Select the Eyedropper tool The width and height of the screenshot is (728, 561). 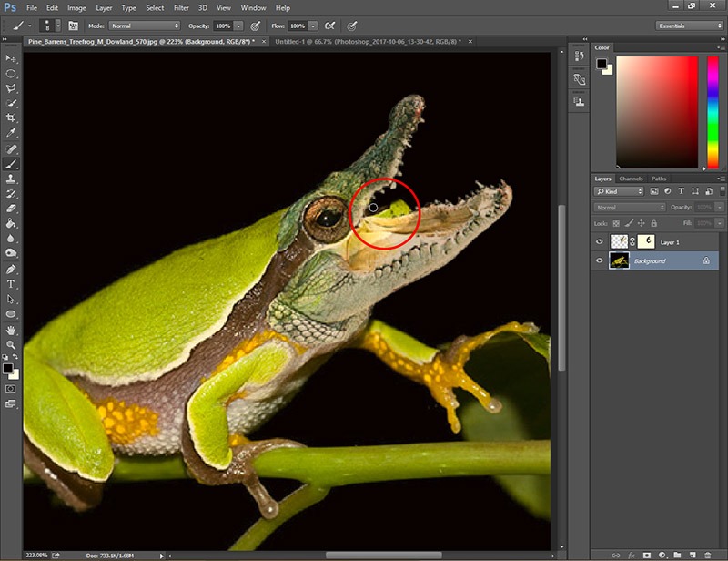11,133
